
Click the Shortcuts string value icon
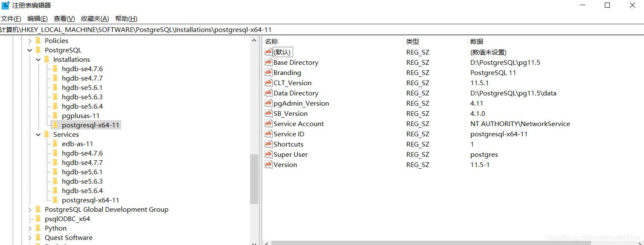tap(268, 144)
